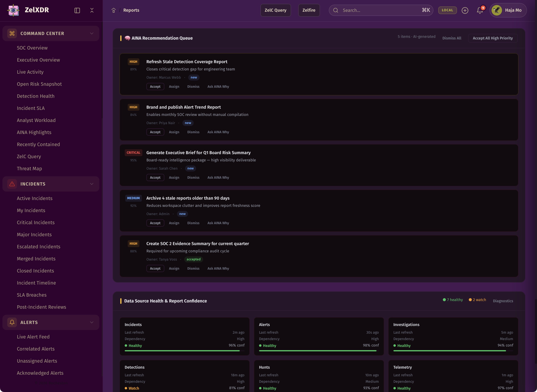Open the Haja Mo user menu
The width and height of the screenshot is (537, 392).
(508, 10)
